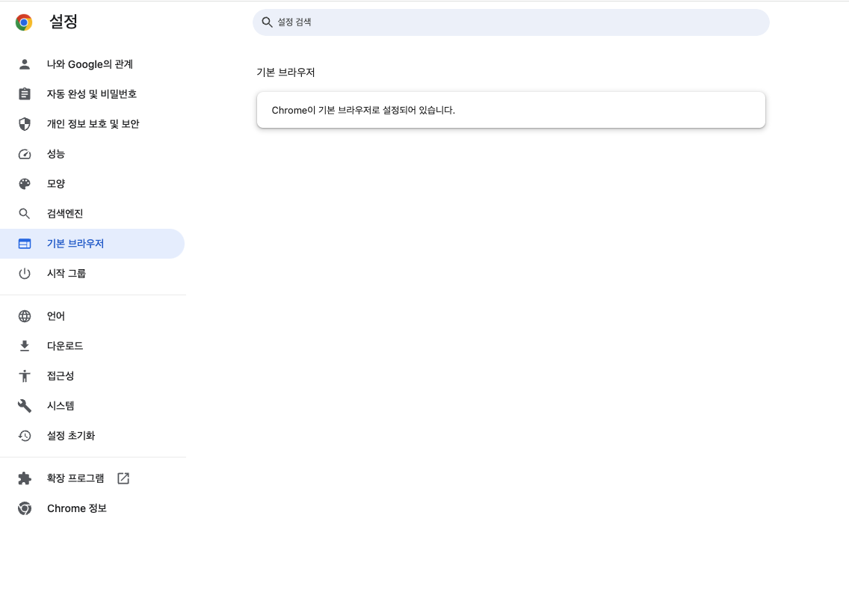Image resolution: width=849 pixels, height=616 pixels.
Task: Click the wrench icon for 시스템
Action: click(25, 406)
